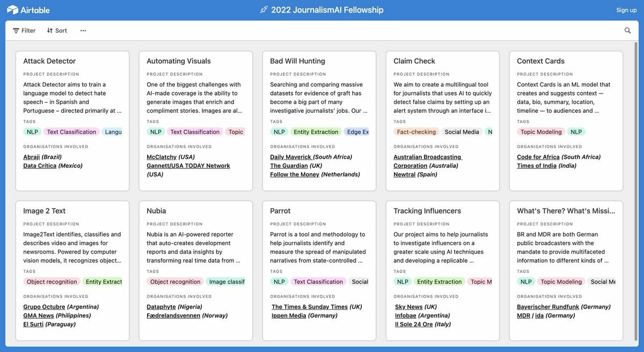Open the Daily Maverick link
Image resolution: width=644 pixels, height=352 pixels.
click(x=290, y=157)
